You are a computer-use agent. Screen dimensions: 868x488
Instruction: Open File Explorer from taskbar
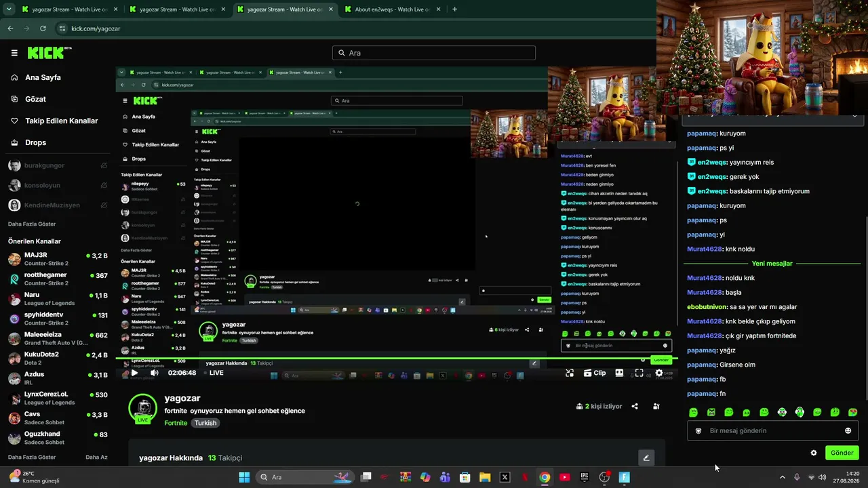(x=485, y=477)
